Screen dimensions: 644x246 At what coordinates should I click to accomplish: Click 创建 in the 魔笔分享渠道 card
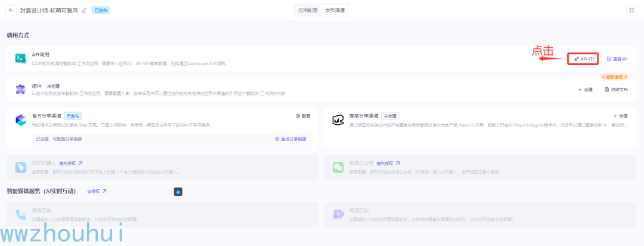pyautogui.click(x=620, y=116)
